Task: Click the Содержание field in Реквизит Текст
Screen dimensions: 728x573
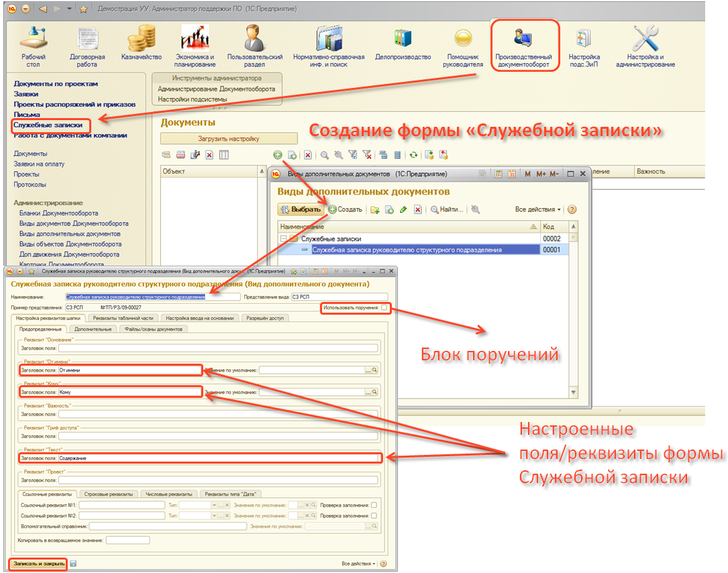Action: click(x=218, y=458)
